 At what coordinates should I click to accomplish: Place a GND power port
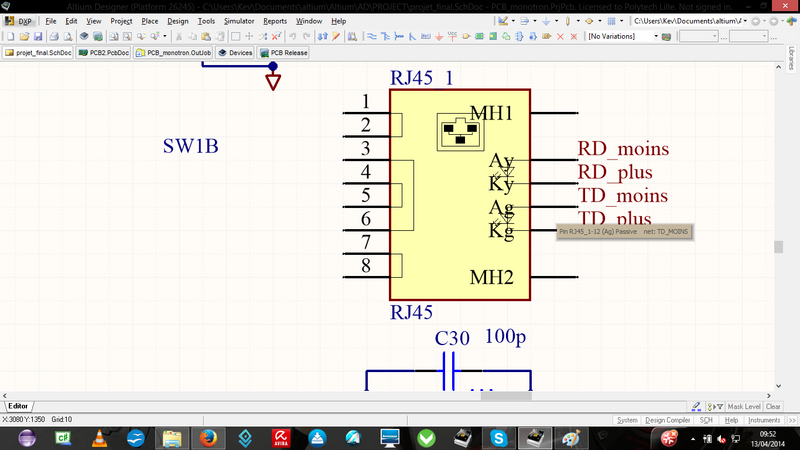tap(439, 37)
